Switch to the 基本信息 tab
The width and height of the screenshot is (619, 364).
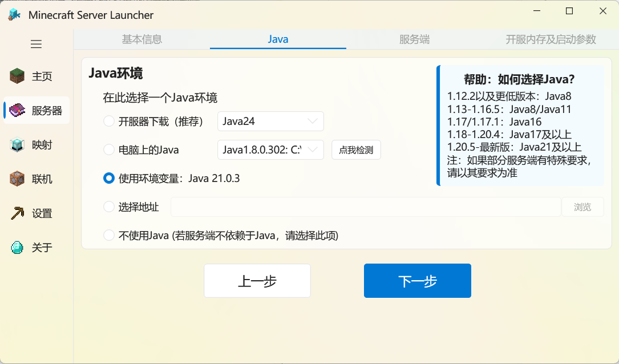point(142,39)
